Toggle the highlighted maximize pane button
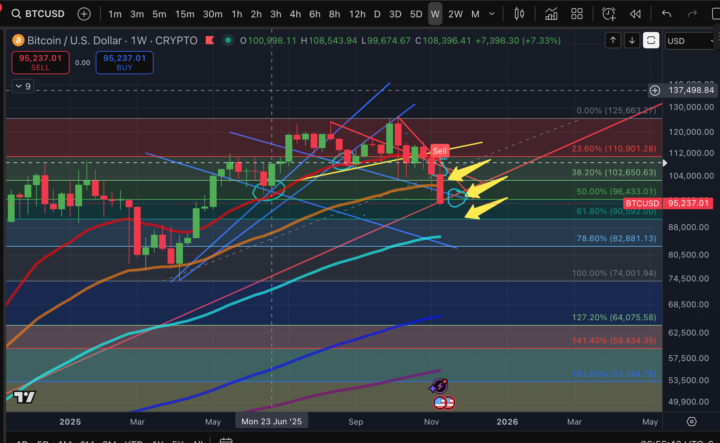720x443 pixels. pyautogui.click(x=651, y=41)
